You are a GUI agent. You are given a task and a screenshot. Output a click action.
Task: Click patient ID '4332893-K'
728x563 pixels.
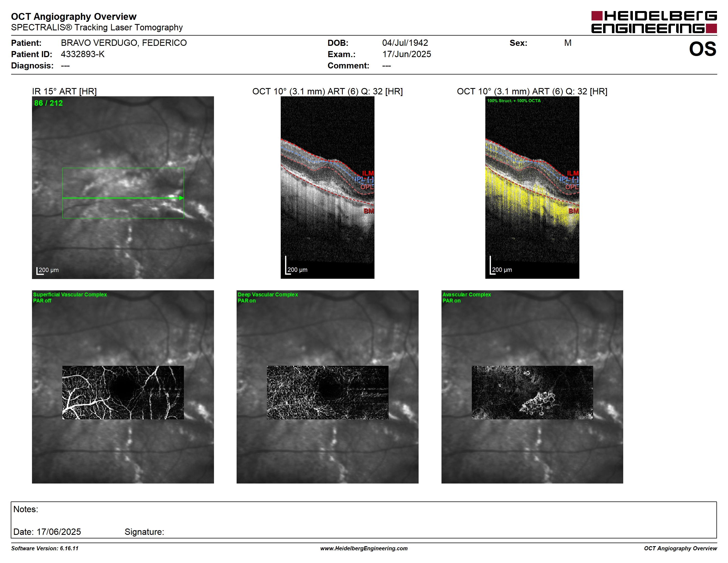tap(83, 54)
